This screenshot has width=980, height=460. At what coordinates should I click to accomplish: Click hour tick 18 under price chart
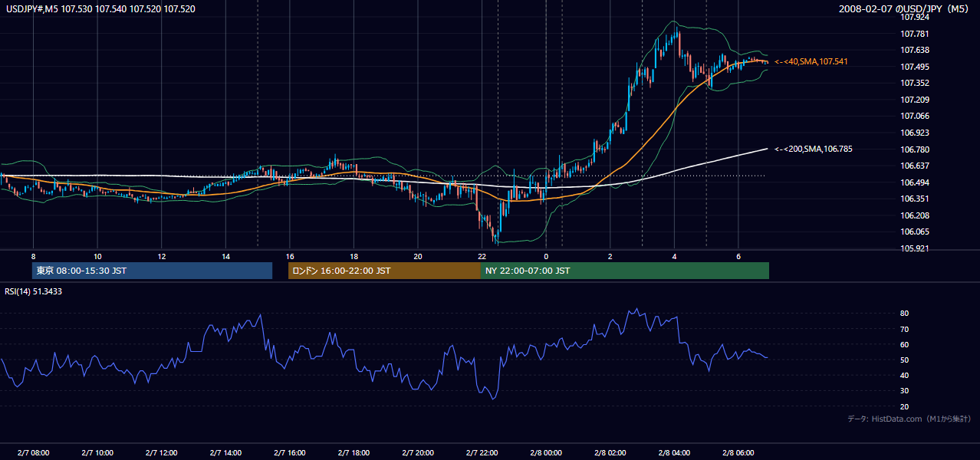354,257
